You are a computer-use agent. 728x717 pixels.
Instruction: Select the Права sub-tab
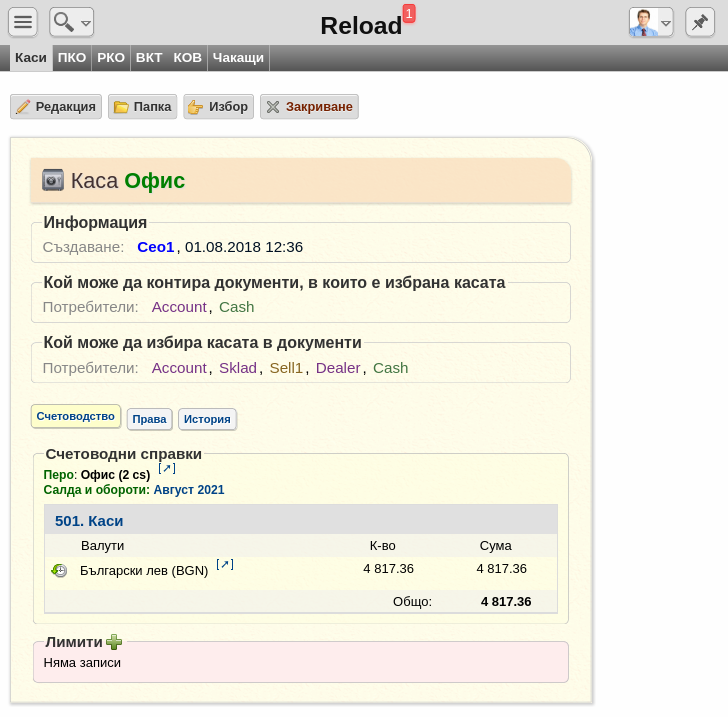tap(150, 419)
